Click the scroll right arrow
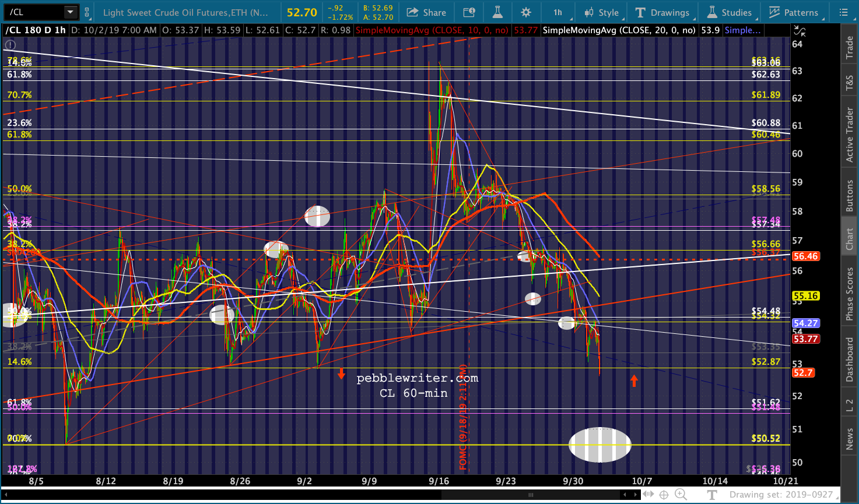This screenshot has height=504, width=859. (636, 495)
